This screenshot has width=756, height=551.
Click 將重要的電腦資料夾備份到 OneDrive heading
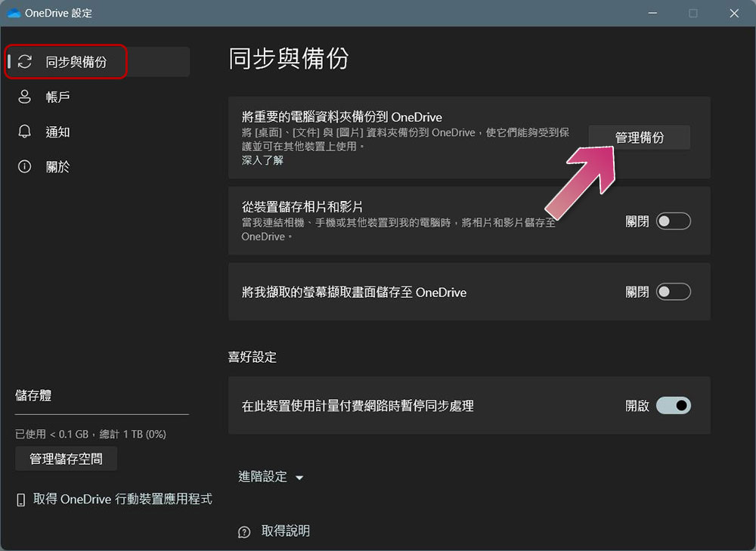[x=342, y=116]
